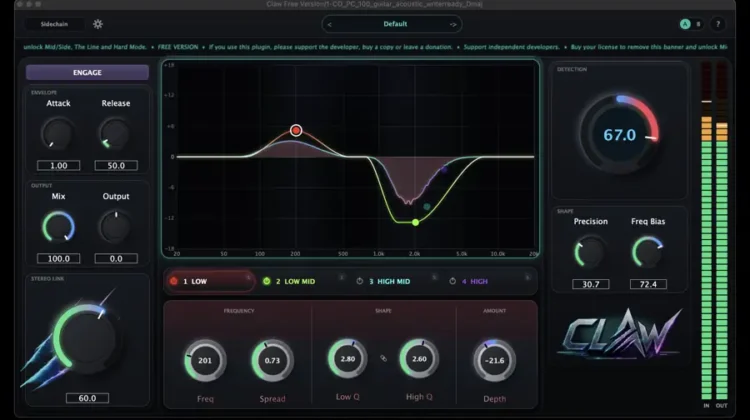Viewport: 750px width, 420px height.
Task: Select the yellow-green band 2 node on graph
Action: pyautogui.click(x=415, y=222)
